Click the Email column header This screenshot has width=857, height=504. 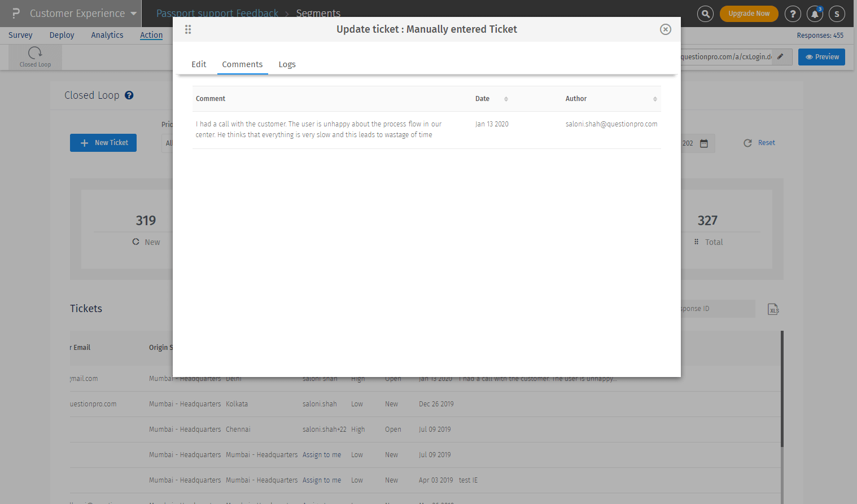[x=81, y=348]
